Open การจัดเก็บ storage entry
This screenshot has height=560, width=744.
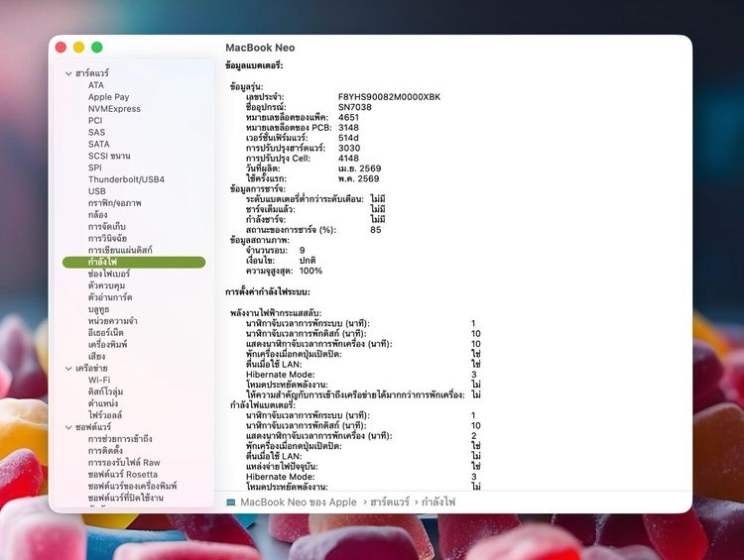pos(107,227)
